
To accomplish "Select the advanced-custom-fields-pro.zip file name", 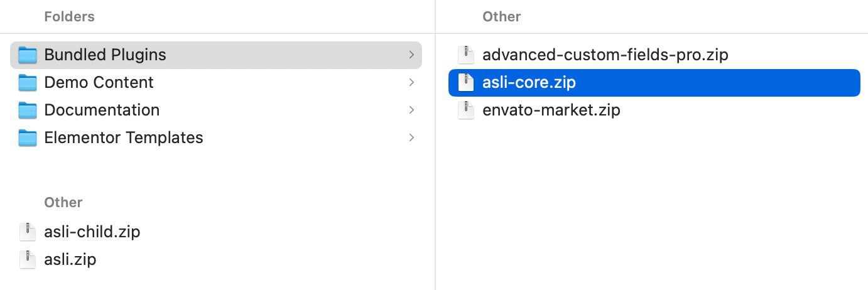I will click(x=605, y=55).
